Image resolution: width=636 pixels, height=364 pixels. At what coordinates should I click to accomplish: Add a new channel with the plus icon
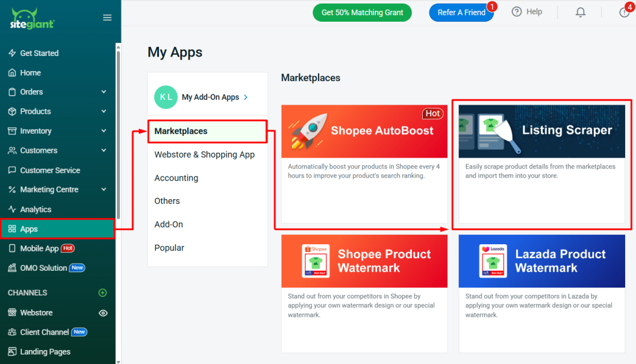102,292
